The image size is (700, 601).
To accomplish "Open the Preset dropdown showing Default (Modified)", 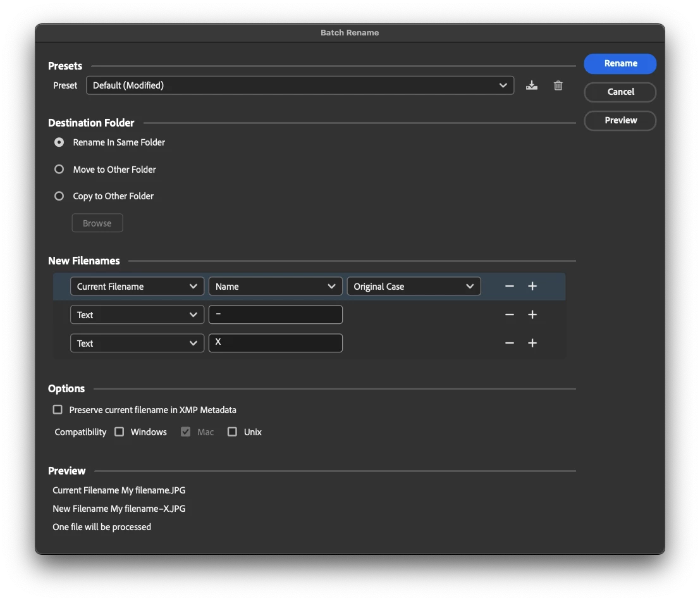I will point(300,85).
